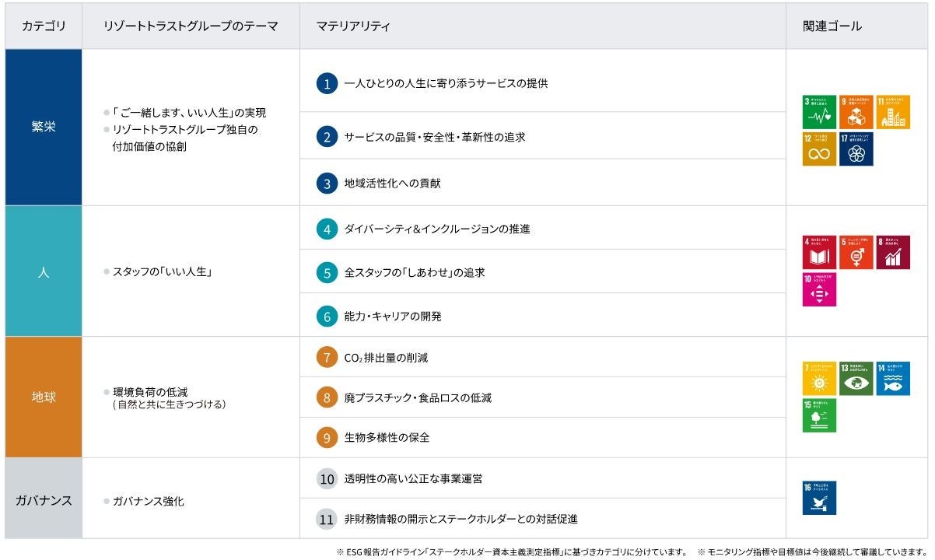935x560 pixels.
Task: Open the SDG 17 partnerships icon
Action: coord(856,149)
